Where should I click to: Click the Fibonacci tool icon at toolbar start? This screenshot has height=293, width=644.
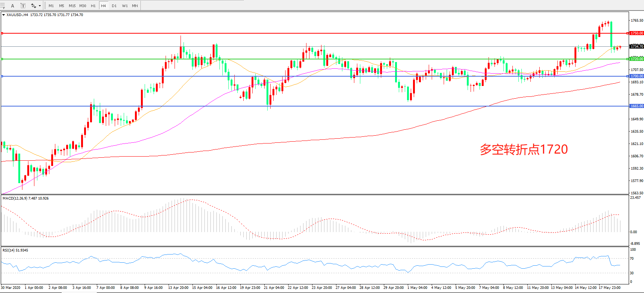pos(3,6)
